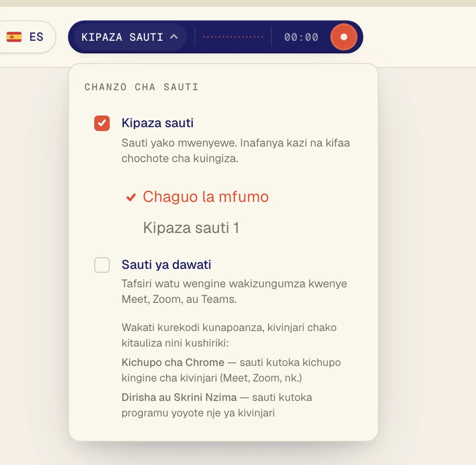The image size is (476, 465).
Task: Click the orange checkmark beside Chaguo la mfumo
Action: tap(131, 197)
